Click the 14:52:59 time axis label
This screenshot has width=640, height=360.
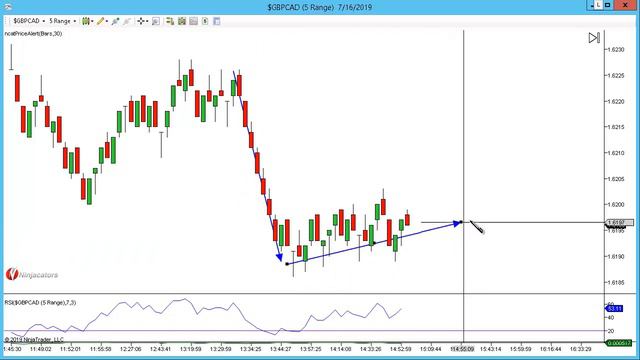[400, 349]
